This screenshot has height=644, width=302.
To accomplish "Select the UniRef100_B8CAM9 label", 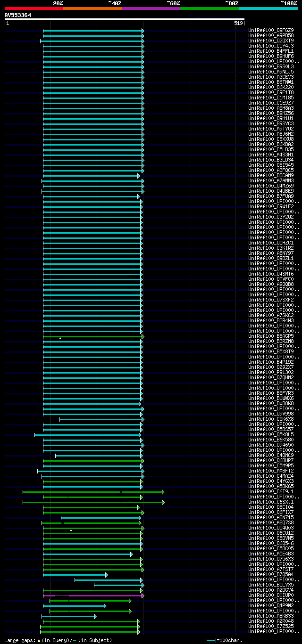I will pyautogui.click(x=271, y=175).
